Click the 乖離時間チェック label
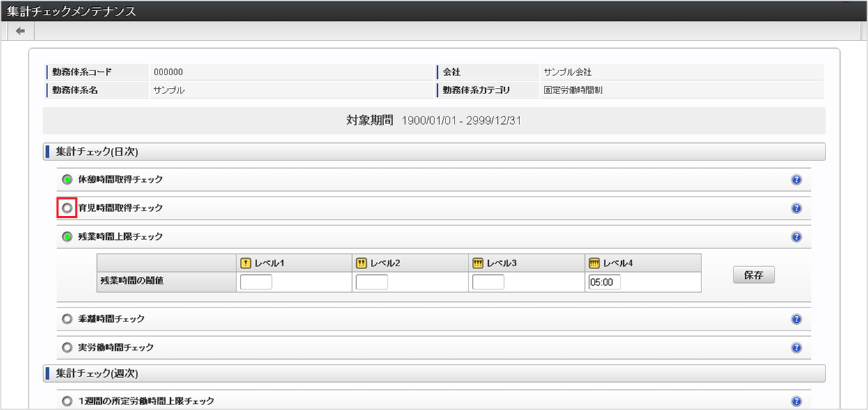This screenshot has width=868, height=410. 112,319
